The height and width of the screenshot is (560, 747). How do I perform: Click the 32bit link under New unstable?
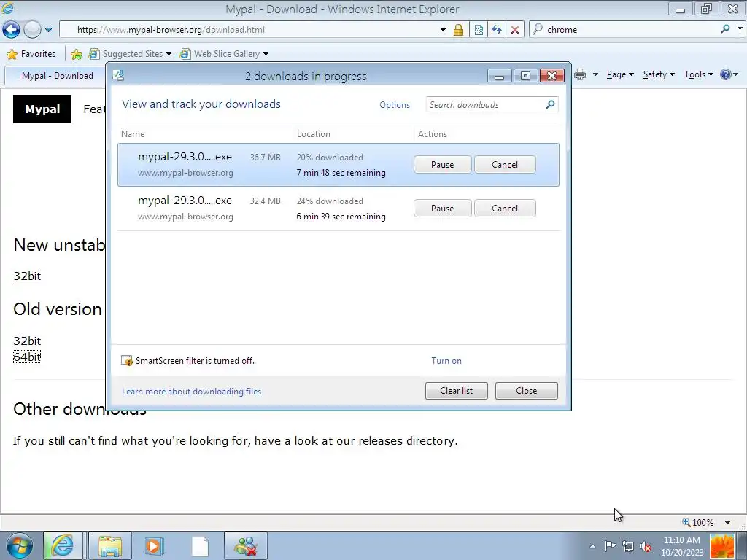coord(27,276)
